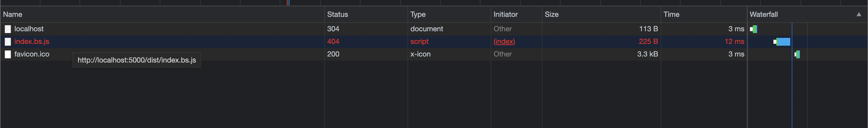Sort requests by the Name column
Screen dimensions: 868x128
[162, 14]
